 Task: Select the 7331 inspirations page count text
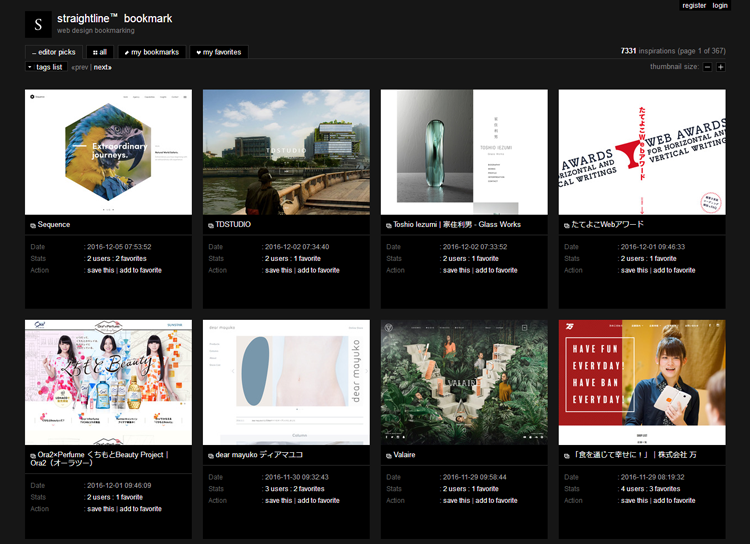[673, 51]
